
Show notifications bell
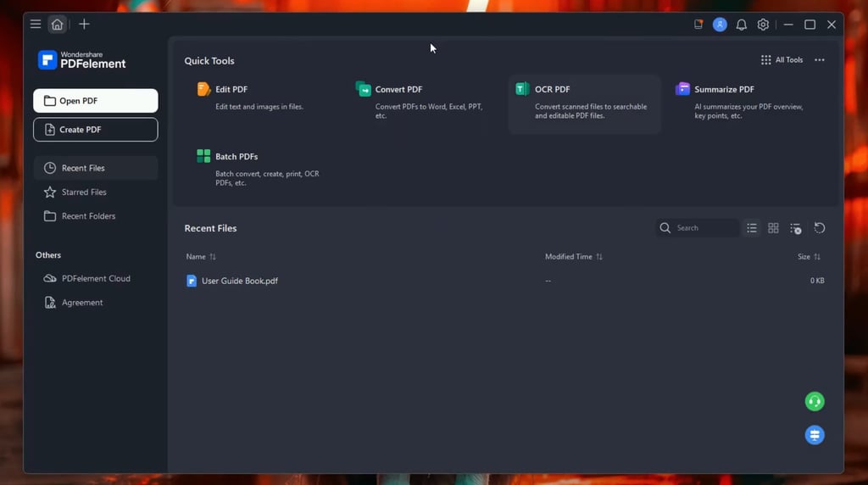[741, 25]
